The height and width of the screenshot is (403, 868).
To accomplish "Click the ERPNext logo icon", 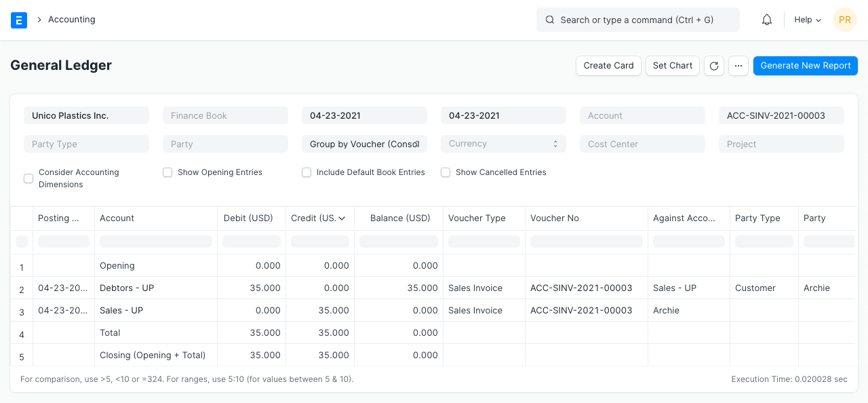I will (19, 20).
